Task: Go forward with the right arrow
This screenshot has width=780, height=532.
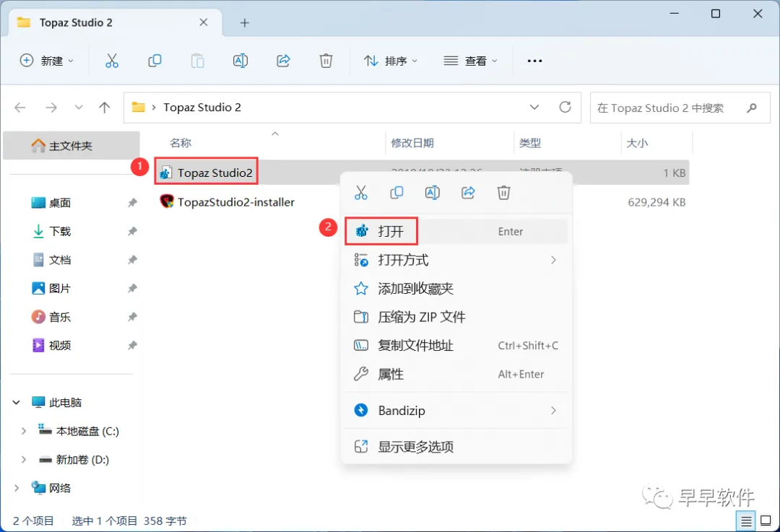Action: [x=51, y=108]
